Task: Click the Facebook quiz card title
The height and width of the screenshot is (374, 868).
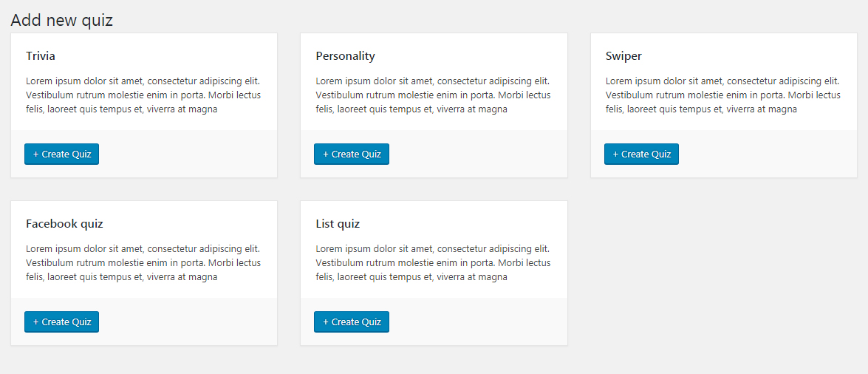Action: [64, 225]
